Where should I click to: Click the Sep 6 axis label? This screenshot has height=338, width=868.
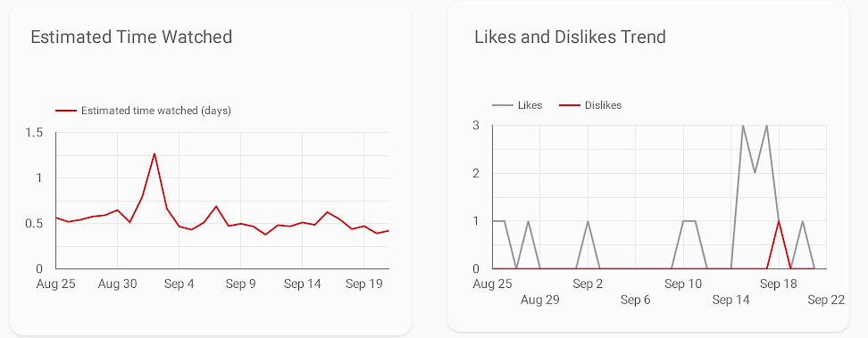pyautogui.click(x=636, y=300)
